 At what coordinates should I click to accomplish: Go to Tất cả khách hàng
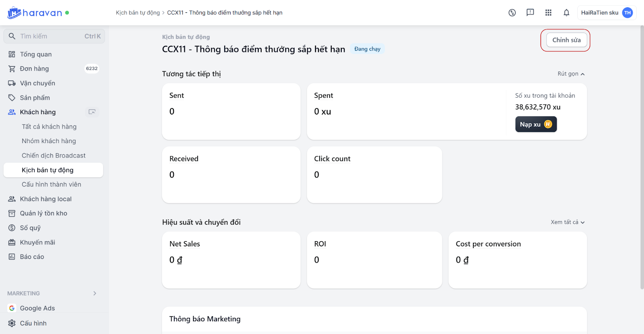tap(49, 127)
